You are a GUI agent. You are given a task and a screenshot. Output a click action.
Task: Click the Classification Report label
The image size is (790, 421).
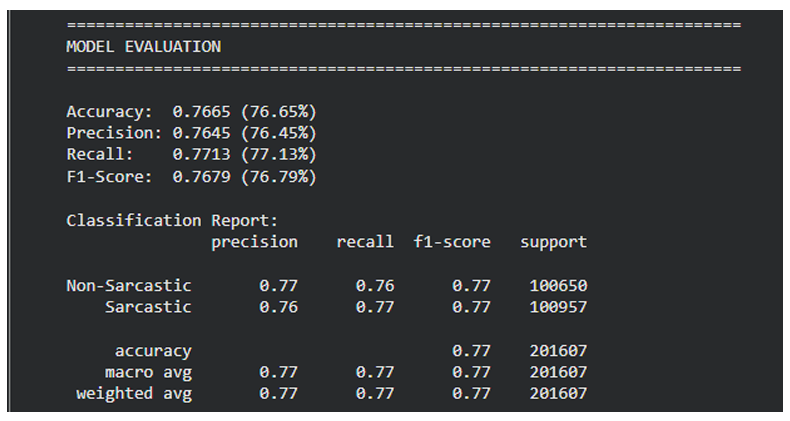point(172,220)
